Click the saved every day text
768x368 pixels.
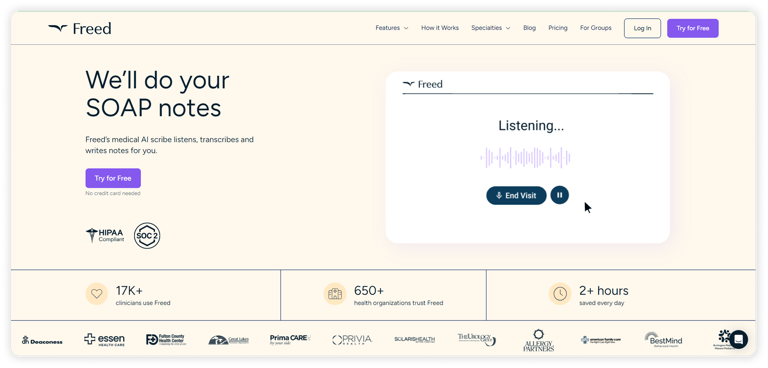pyautogui.click(x=601, y=303)
